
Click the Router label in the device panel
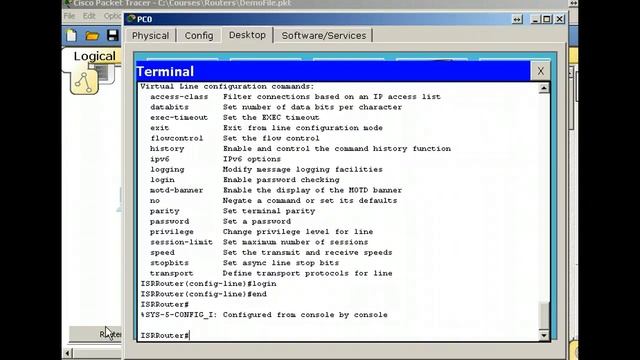pyautogui.click(x=110, y=334)
